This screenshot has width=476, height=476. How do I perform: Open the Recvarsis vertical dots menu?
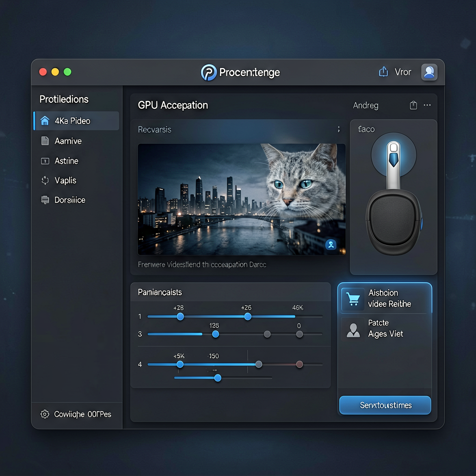coord(339,129)
